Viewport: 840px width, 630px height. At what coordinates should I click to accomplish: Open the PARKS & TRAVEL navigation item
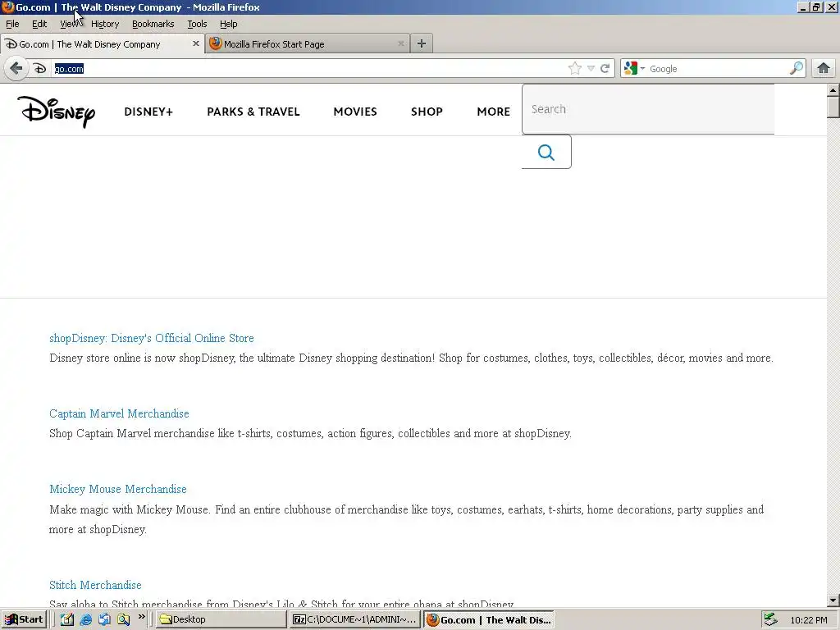pyautogui.click(x=253, y=112)
